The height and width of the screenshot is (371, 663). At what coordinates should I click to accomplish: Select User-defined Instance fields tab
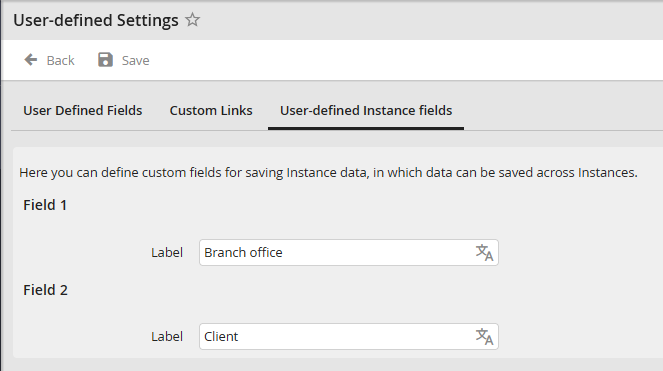tap(366, 111)
